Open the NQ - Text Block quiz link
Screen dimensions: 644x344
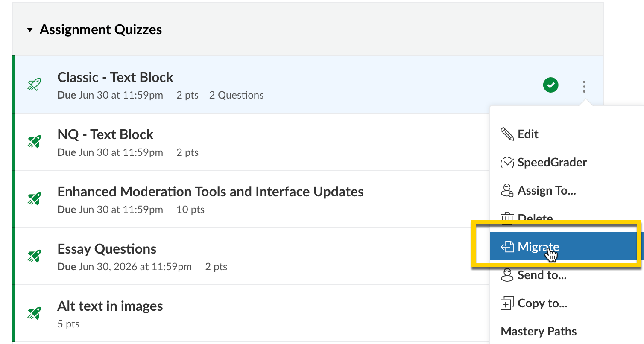[x=105, y=134]
